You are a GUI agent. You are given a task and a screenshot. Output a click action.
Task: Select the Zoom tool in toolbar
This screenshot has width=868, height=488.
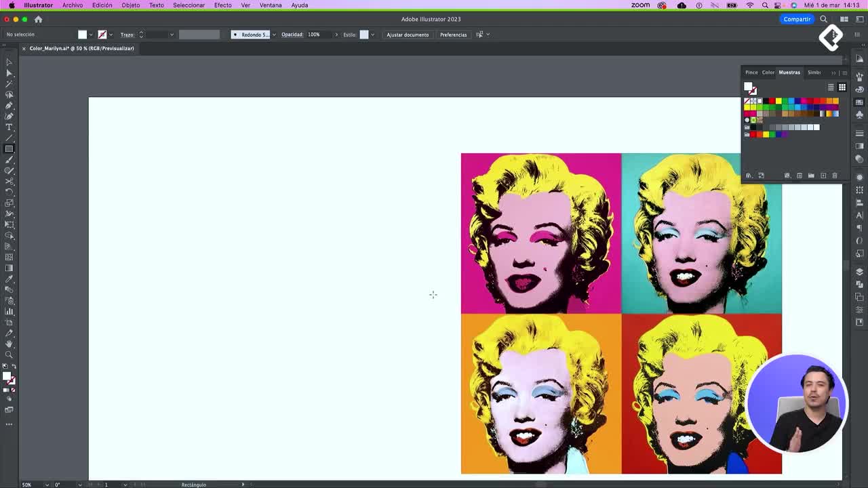pos(9,354)
